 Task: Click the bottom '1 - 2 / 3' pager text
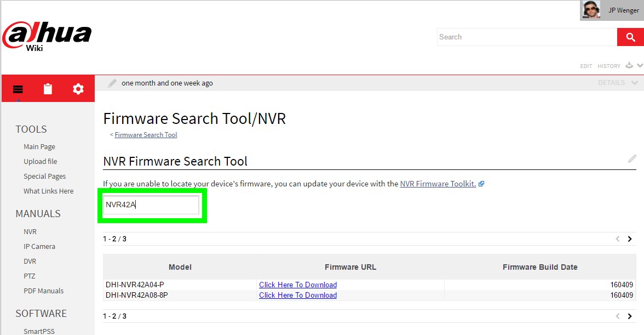pyautogui.click(x=114, y=316)
